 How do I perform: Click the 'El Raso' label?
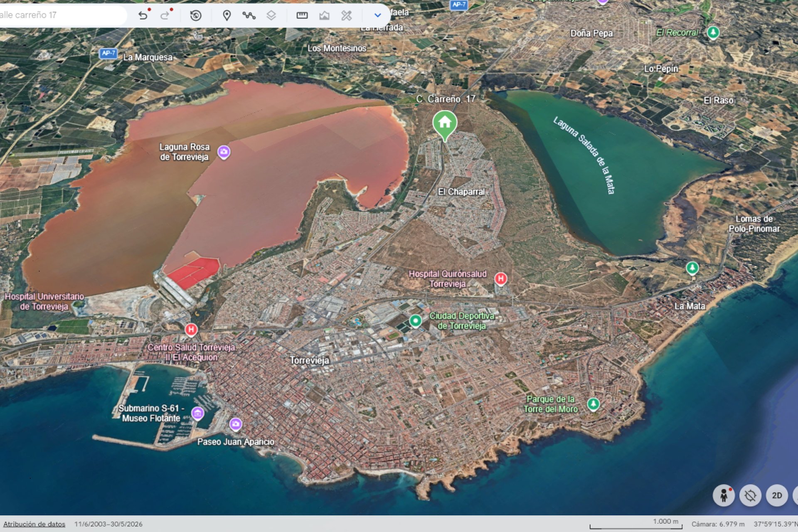click(718, 100)
